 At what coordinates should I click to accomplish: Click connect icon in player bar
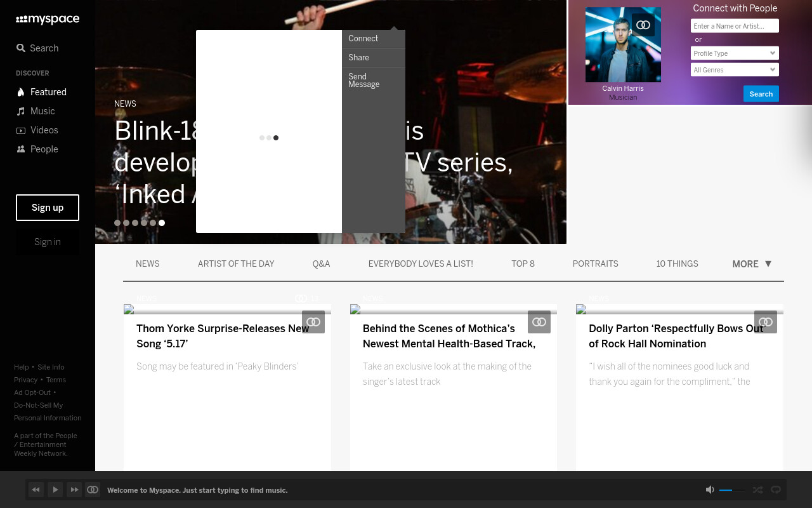click(x=93, y=490)
